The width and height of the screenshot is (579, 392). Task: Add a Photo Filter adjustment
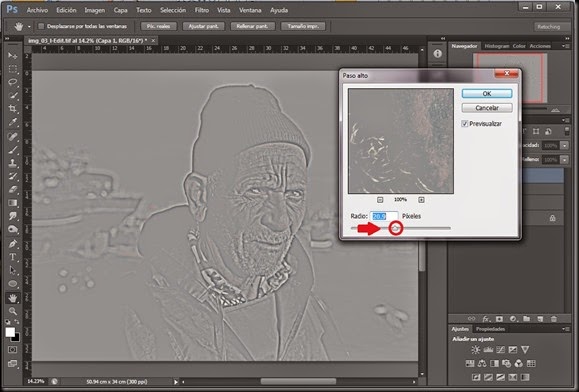pyautogui.click(x=506, y=364)
